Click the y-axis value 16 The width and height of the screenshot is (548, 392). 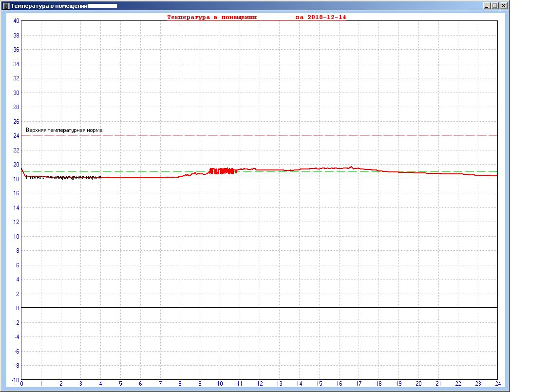tap(17, 193)
